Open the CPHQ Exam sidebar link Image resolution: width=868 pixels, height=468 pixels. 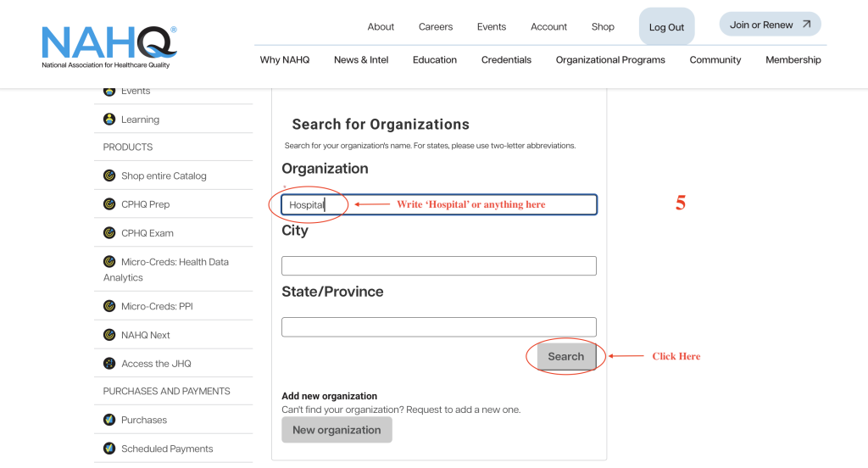pyautogui.click(x=147, y=233)
